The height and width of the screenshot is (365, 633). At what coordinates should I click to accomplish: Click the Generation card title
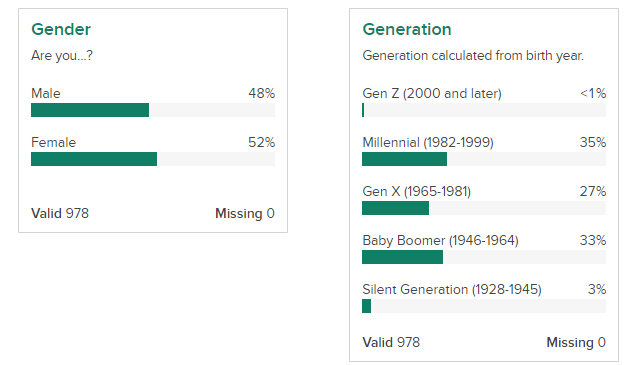coord(407,29)
